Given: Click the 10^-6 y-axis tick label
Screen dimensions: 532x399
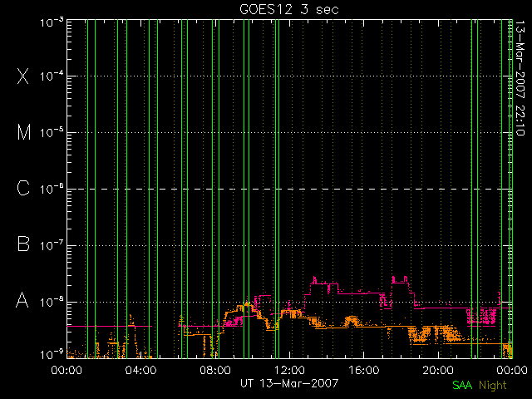Looking at the screenshot, I should pyautogui.click(x=52, y=189).
